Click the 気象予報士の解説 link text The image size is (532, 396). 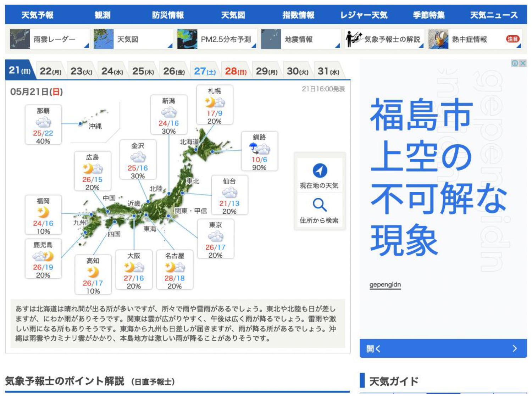coord(392,39)
